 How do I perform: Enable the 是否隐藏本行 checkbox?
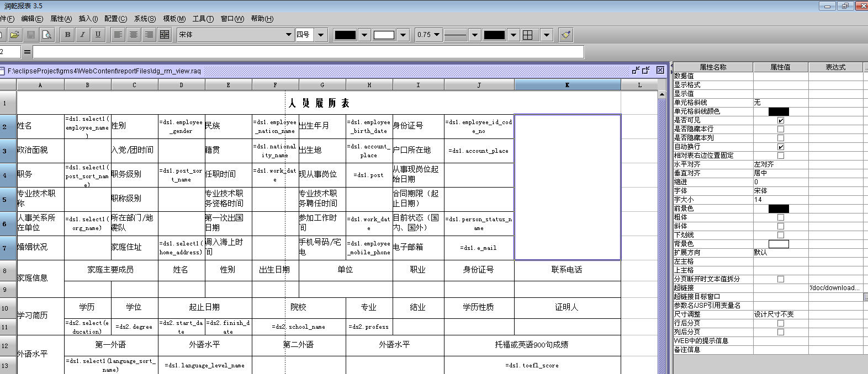[x=781, y=129]
